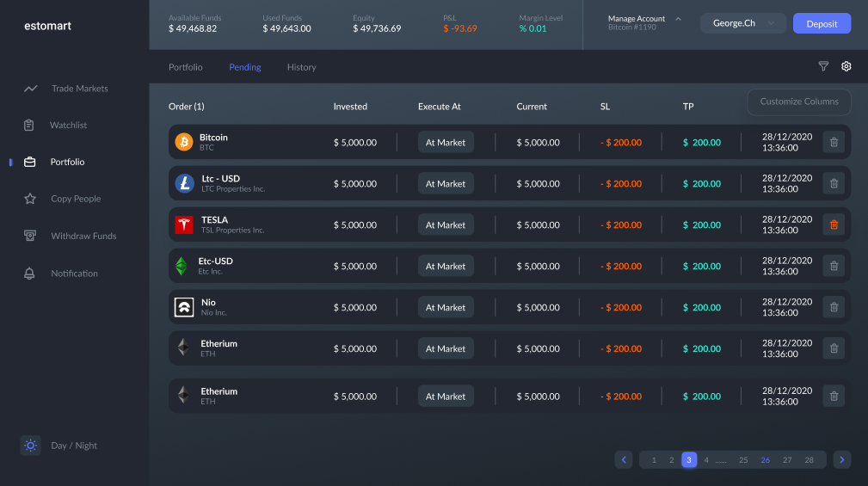Toggle the Day / Night mode

(31, 446)
